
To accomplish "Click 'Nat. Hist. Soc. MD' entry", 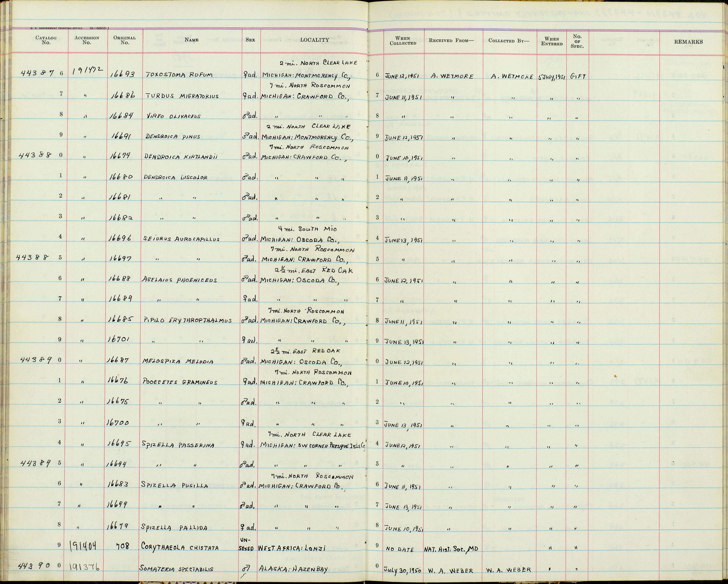I will coord(451,549).
